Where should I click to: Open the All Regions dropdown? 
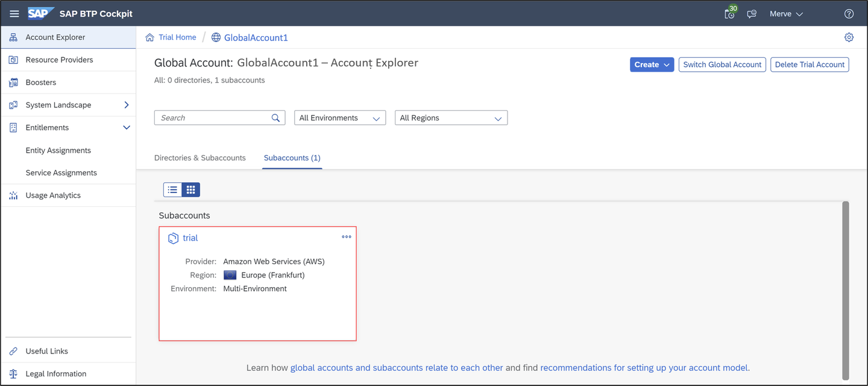pos(451,118)
